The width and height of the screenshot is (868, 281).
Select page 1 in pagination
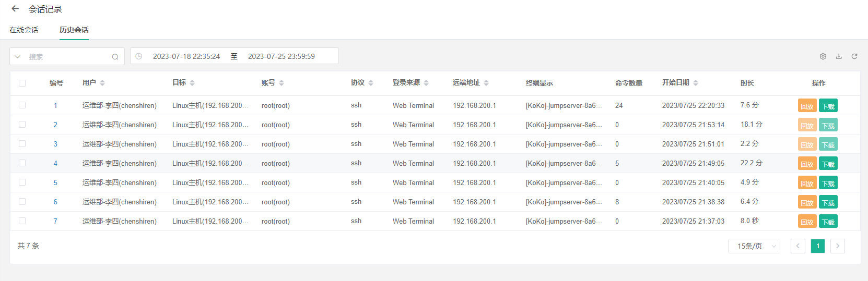[x=818, y=246]
